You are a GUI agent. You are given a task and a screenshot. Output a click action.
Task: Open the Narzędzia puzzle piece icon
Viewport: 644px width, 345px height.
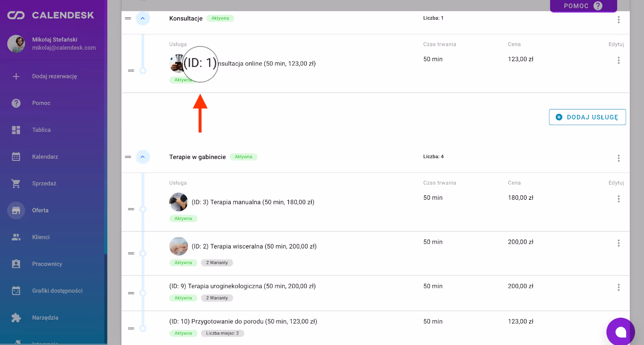tap(16, 318)
